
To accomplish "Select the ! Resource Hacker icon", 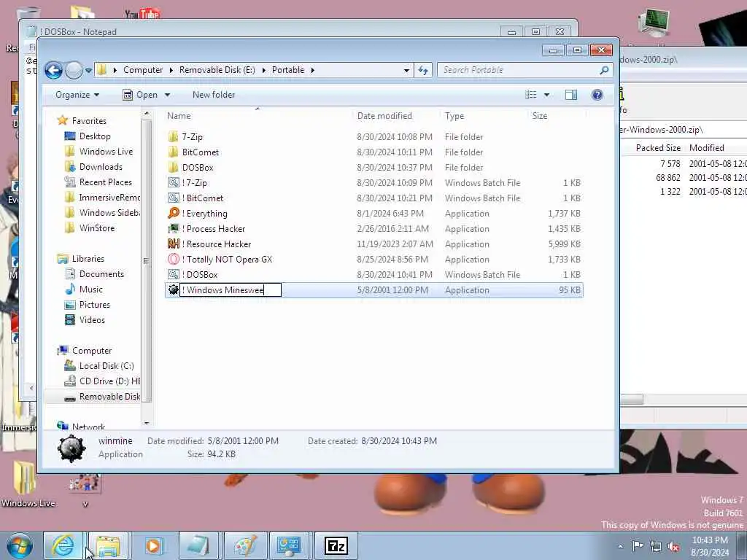I will 174,244.
